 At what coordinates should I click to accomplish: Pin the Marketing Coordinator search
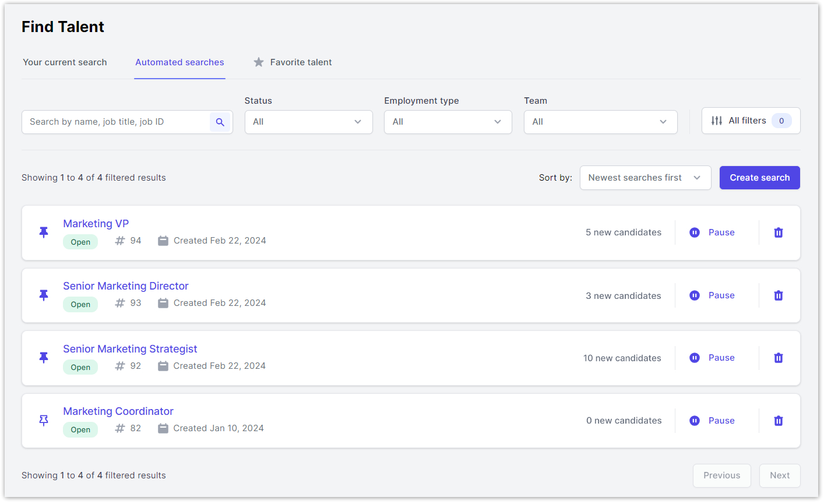pyautogui.click(x=44, y=421)
